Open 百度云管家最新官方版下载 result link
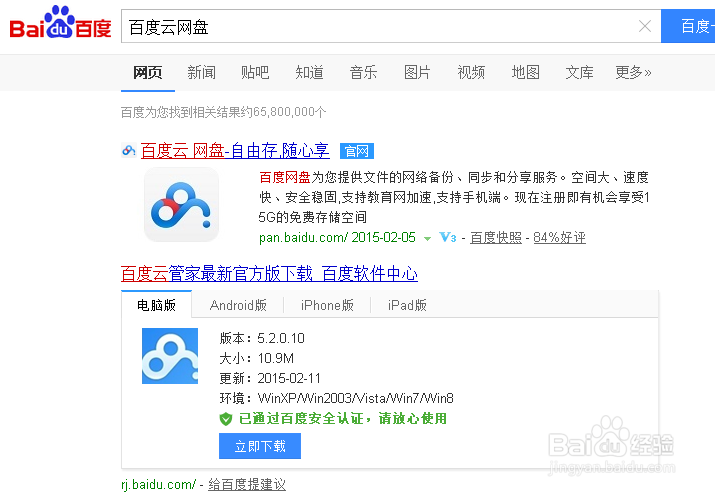The image size is (715, 492). pyautogui.click(x=269, y=274)
